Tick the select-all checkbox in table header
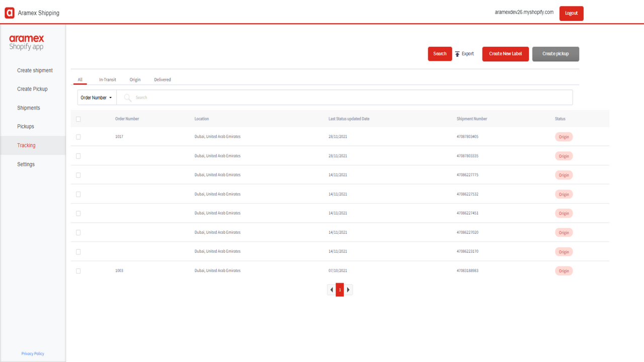Viewport: 644px width, 362px height. [x=78, y=119]
